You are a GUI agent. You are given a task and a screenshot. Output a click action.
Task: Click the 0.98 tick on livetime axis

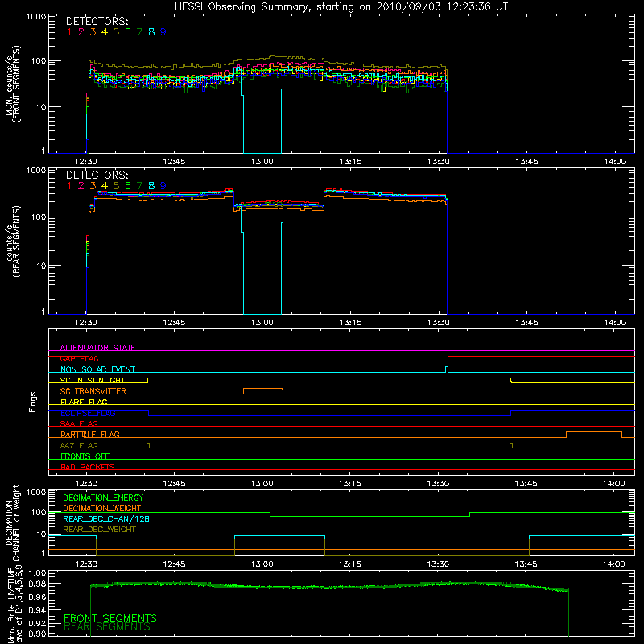coord(37,583)
